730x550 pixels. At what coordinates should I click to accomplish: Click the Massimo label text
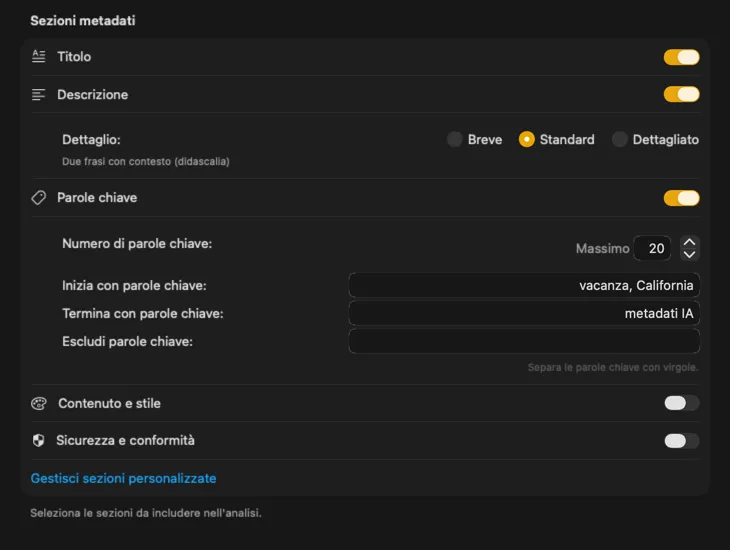point(602,249)
